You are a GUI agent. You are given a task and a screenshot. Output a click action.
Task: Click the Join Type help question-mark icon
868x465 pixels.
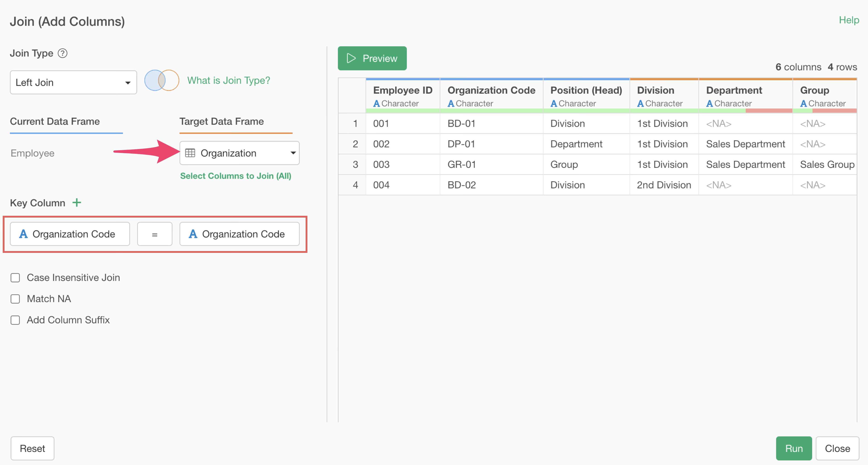tap(63, 53)
